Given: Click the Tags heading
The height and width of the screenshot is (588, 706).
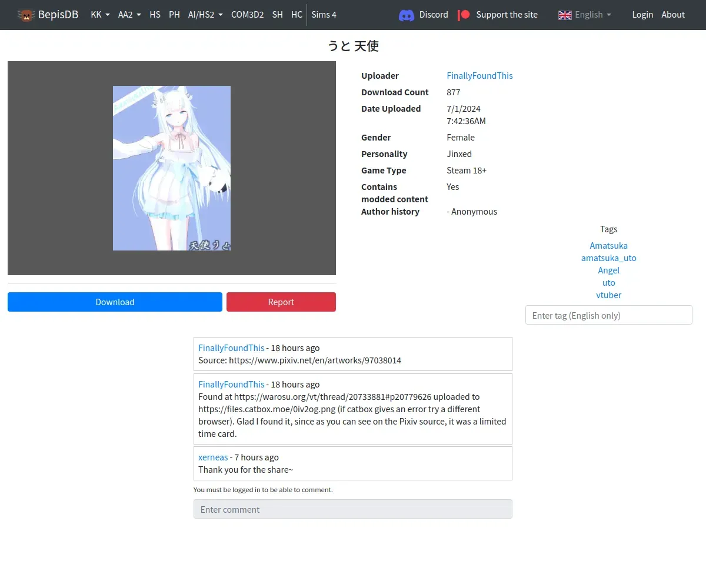Looking at the screenshot, I should 608,229.
